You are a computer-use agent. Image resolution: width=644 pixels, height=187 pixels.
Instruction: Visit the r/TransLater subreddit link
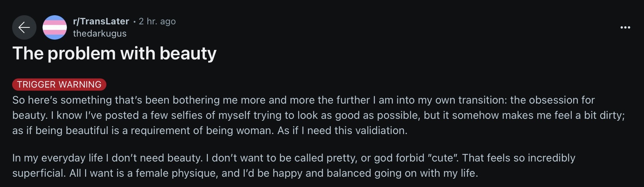click(101, 21)
